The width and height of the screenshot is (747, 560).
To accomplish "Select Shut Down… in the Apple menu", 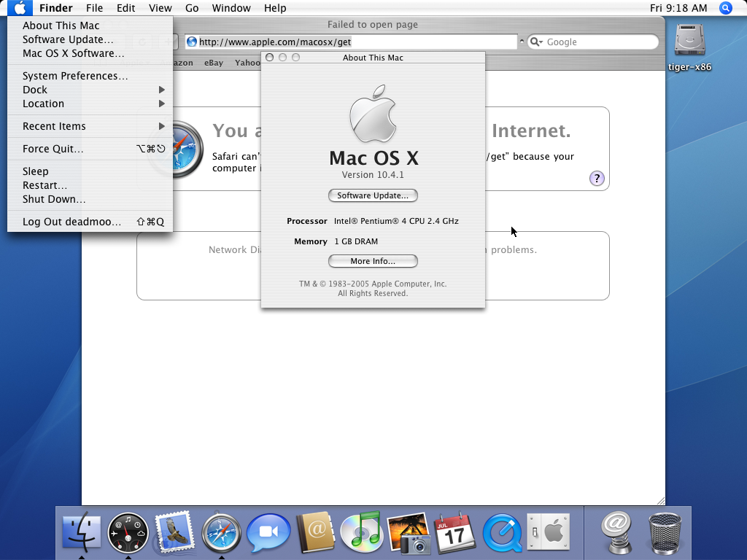I will (90, 199).
